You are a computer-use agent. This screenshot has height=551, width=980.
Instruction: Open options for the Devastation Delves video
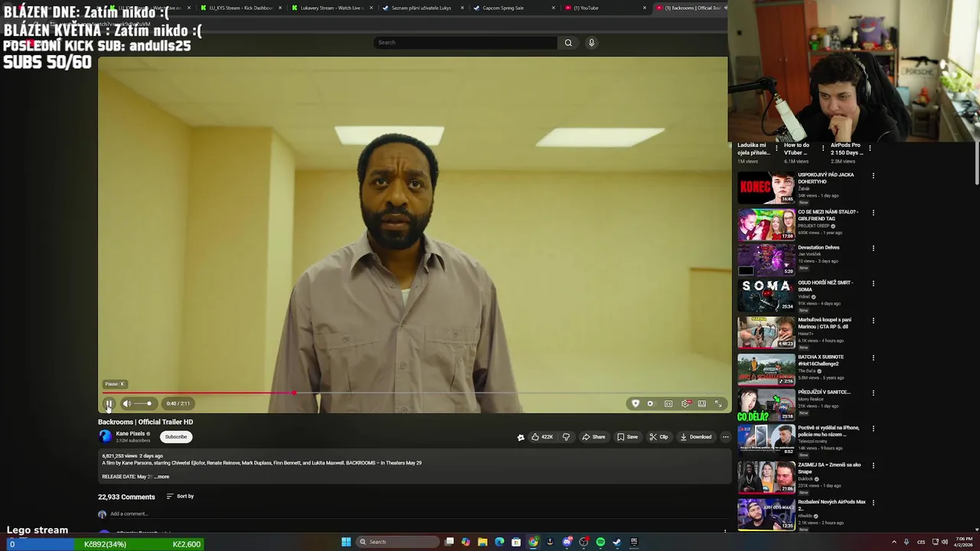(873, 248)
